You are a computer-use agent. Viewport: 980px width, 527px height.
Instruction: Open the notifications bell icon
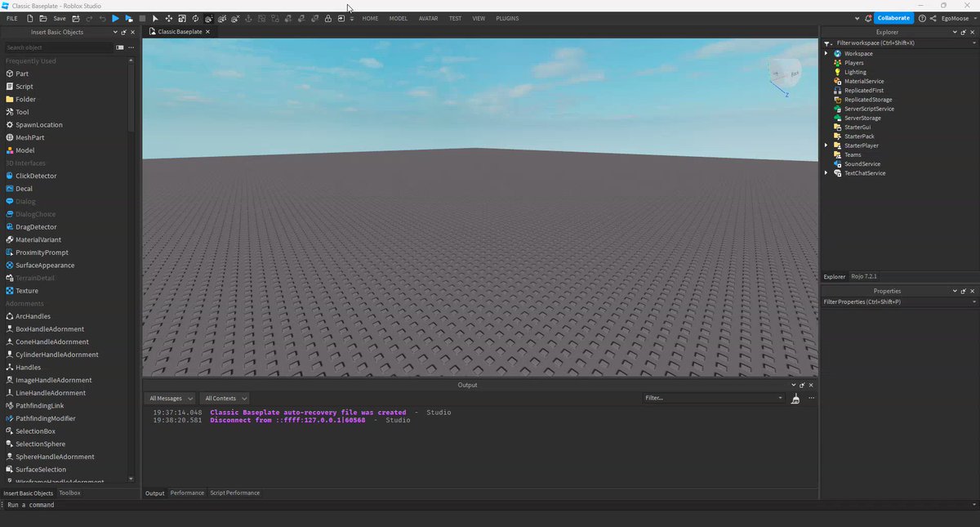point(868,18)
